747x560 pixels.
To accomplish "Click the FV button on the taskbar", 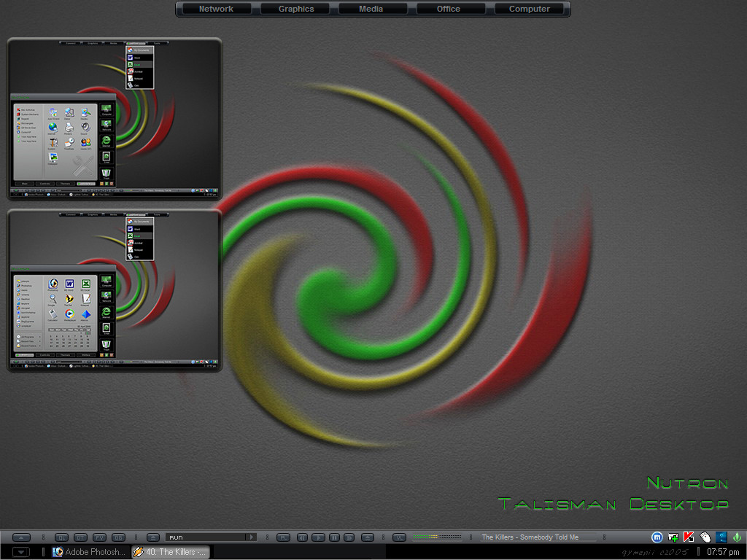I will pos(99,537).
